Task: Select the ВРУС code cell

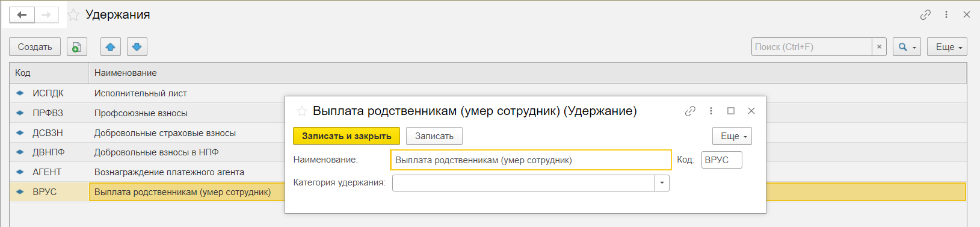Action: pyautogui.click(x=45, y=192)
